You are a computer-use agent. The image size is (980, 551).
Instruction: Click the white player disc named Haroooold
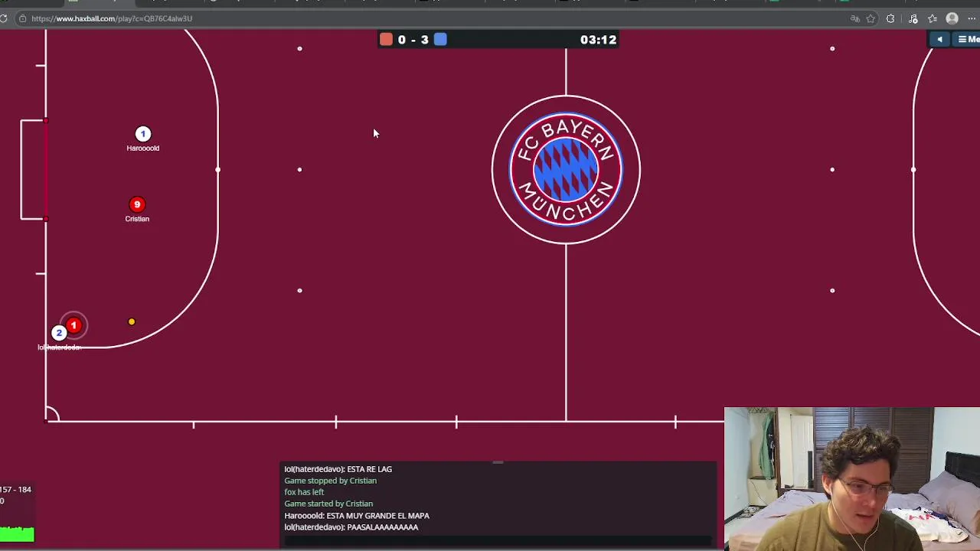(142, 134)
